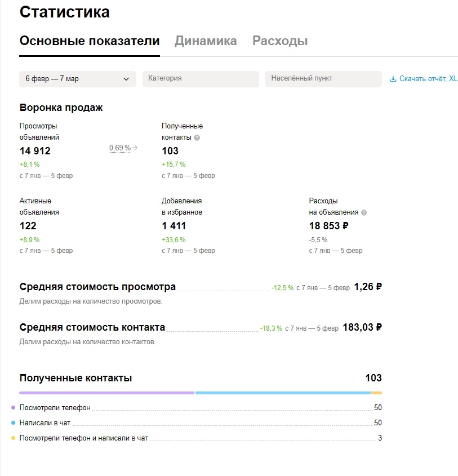Click the value 3 in the last contacts row
This screenshot has height=476, width=458.
click(x=380, y=438)
